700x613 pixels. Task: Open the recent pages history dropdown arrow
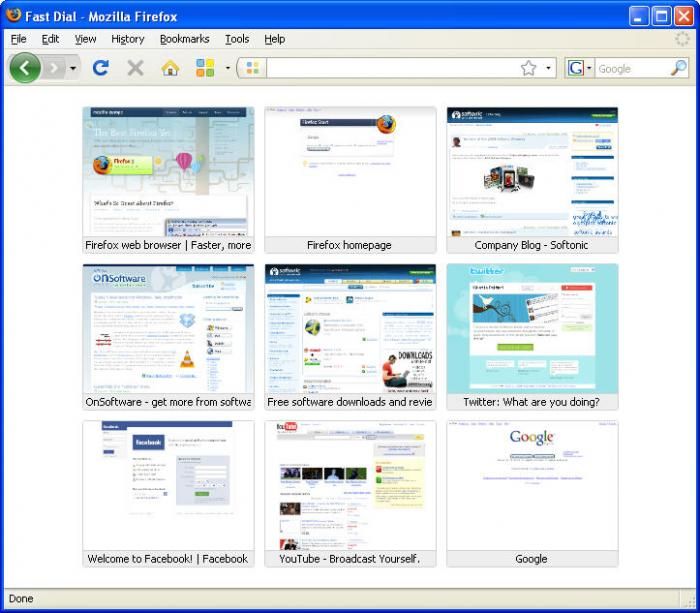(x=72, y=68)
